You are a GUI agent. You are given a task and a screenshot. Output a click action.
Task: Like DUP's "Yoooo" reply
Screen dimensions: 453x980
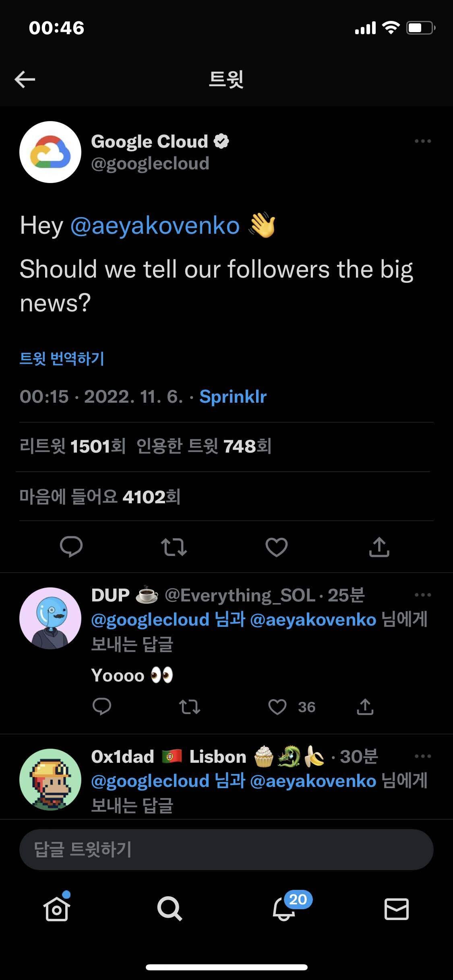277,707
